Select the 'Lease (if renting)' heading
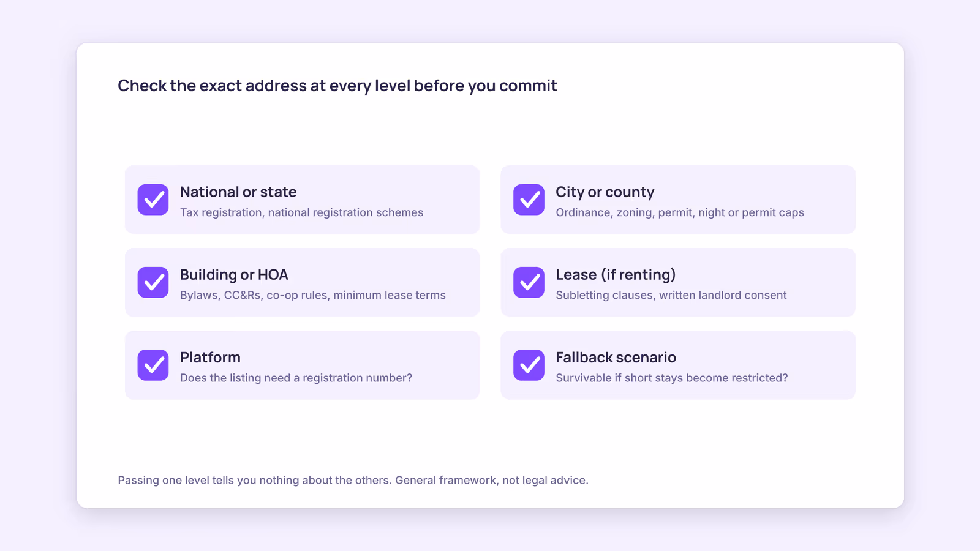Image resolution: width=980 pixels, height=551 pixels. click(616, 275)
